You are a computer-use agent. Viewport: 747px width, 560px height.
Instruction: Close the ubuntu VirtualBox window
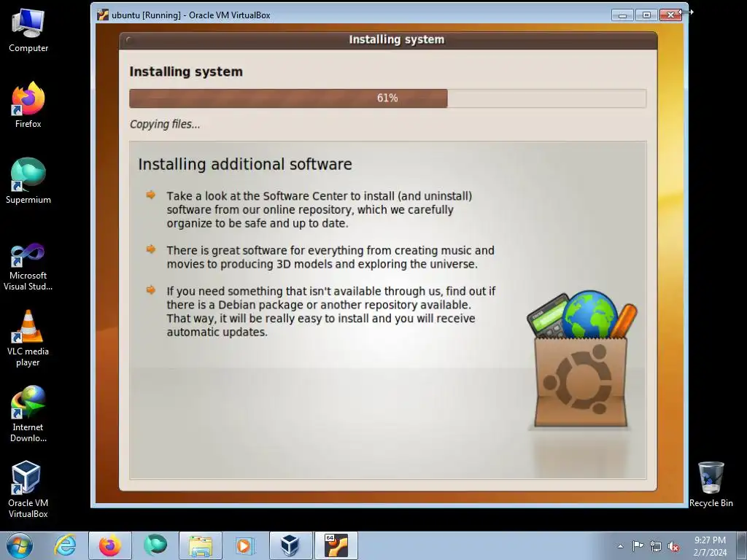click(670, 15)
